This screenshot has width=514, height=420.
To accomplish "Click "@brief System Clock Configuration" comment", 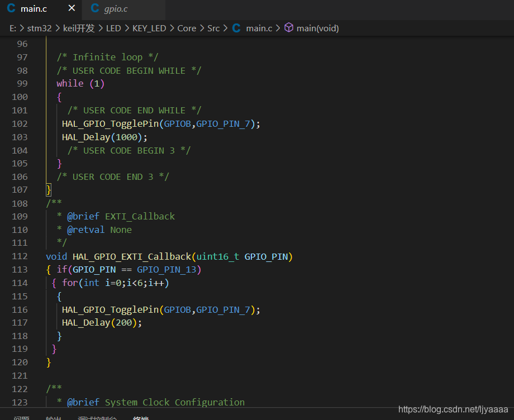I will [x=156, y=402].
